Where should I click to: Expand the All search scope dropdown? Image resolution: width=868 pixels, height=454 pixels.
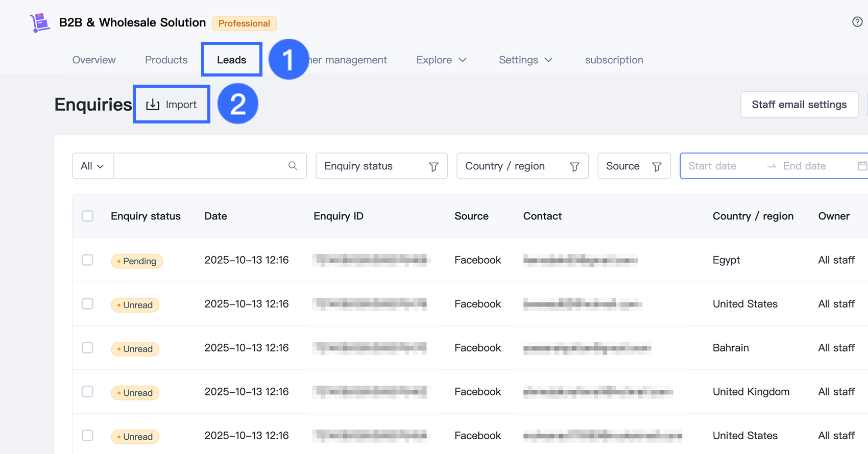tap(92, 166)
